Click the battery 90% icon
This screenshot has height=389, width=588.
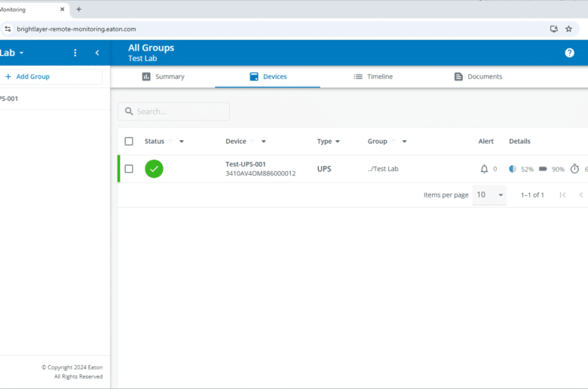(x=543, y=169)
